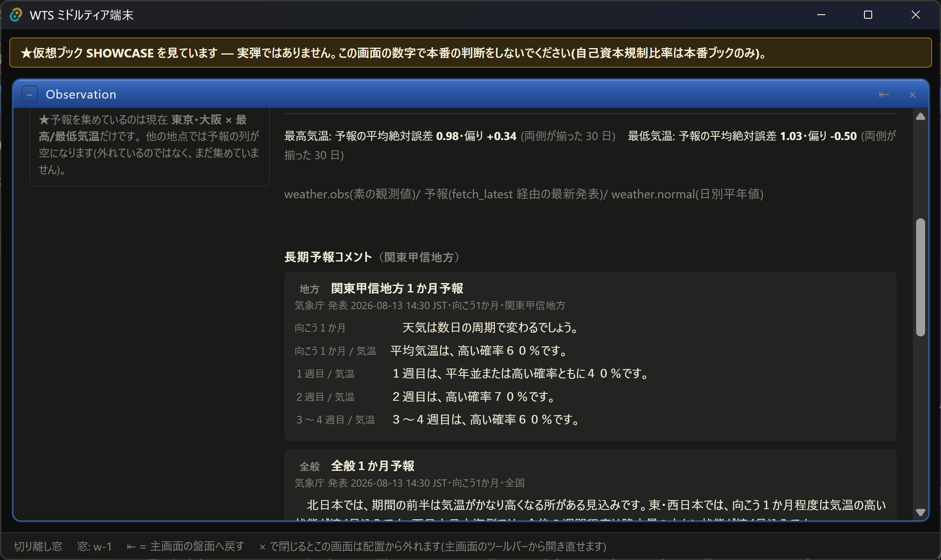Click 平均気温は、高い確率６０％です。
Screen dimensions: 941x560
click(x=479, y=351)
